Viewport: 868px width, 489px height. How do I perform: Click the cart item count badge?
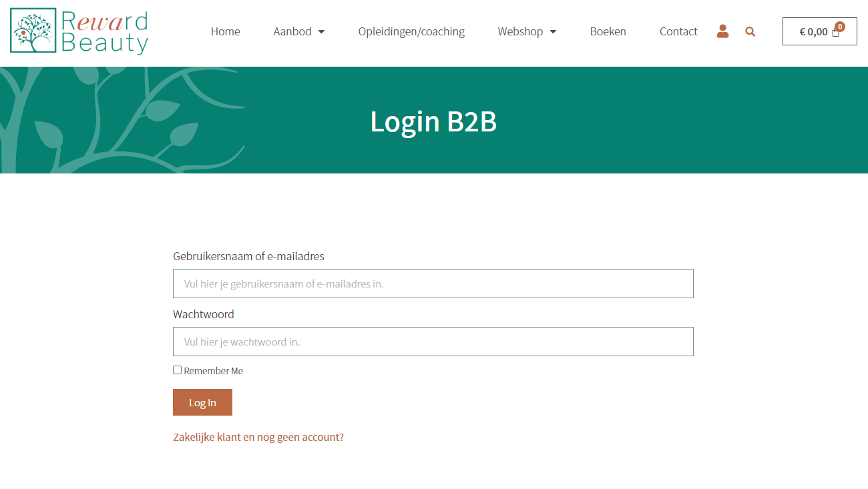(840, 27)
